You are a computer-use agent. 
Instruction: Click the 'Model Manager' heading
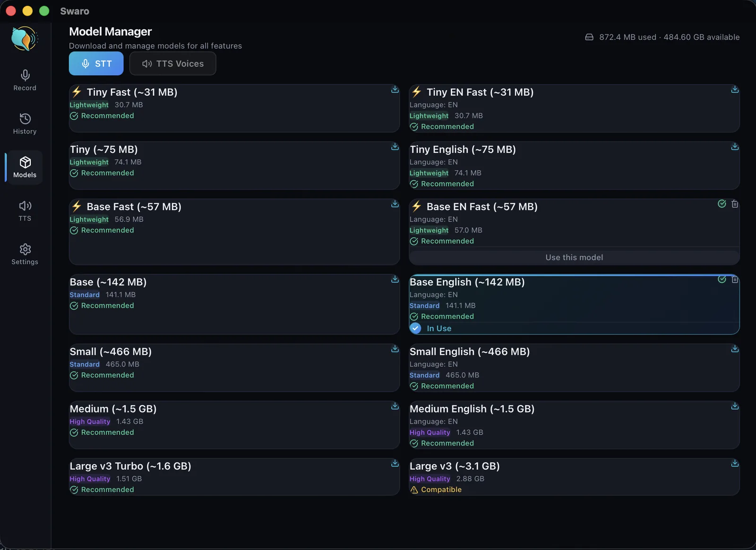point(110,32)
